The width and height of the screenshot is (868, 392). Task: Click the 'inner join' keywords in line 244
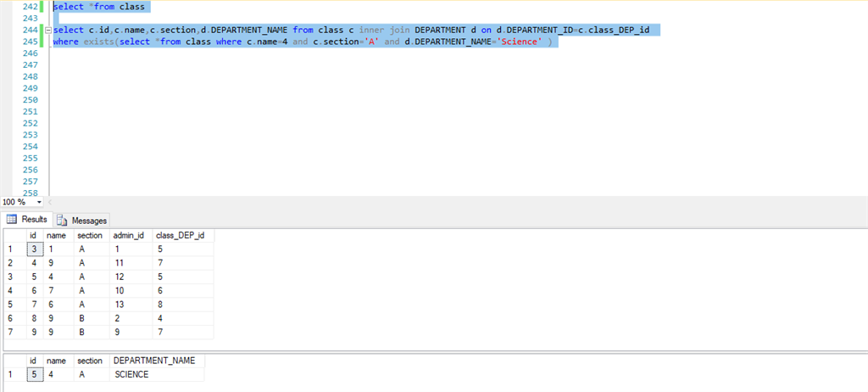click(384, 30)
